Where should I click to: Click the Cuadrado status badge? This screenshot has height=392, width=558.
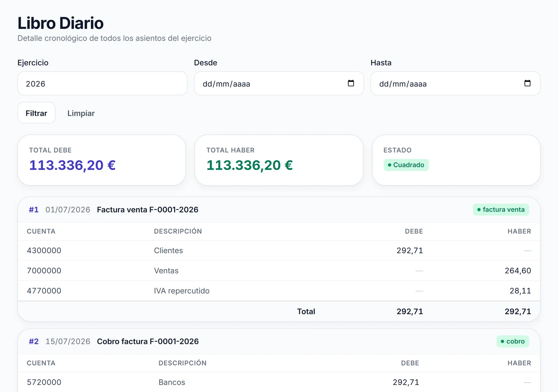pos(406,165)
